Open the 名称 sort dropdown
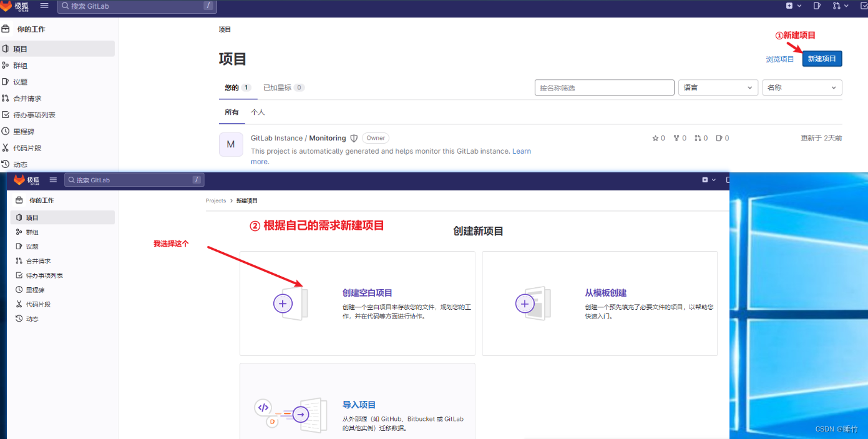The height and width of the screenshot is (439, 868). (x=802, y=88)
